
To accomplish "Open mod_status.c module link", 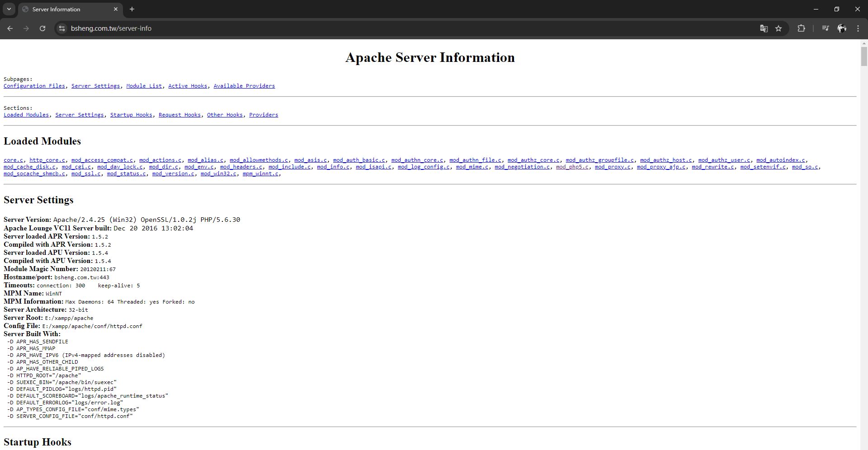I will pos(127,173).
